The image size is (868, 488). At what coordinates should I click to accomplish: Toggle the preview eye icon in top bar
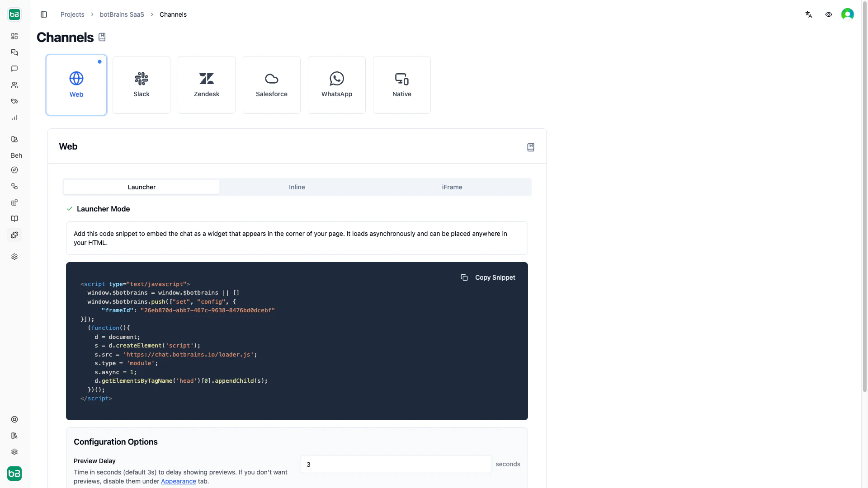coord(828,14)
